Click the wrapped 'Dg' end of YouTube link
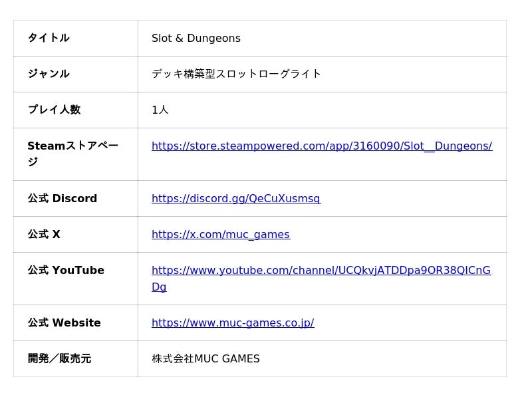The image size is (532, 397). point(159,287)
